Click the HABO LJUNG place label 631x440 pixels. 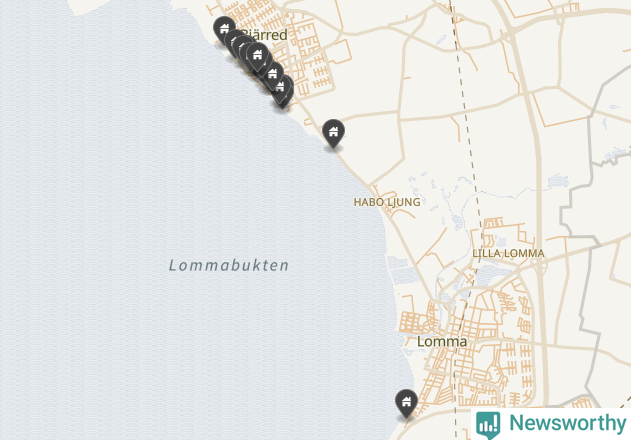387,202
